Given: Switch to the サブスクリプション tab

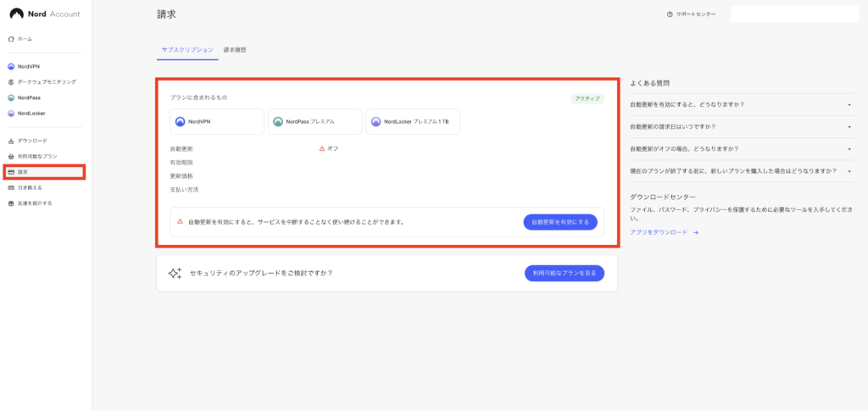Looking at the screenshot, I should tap(187, 50).
